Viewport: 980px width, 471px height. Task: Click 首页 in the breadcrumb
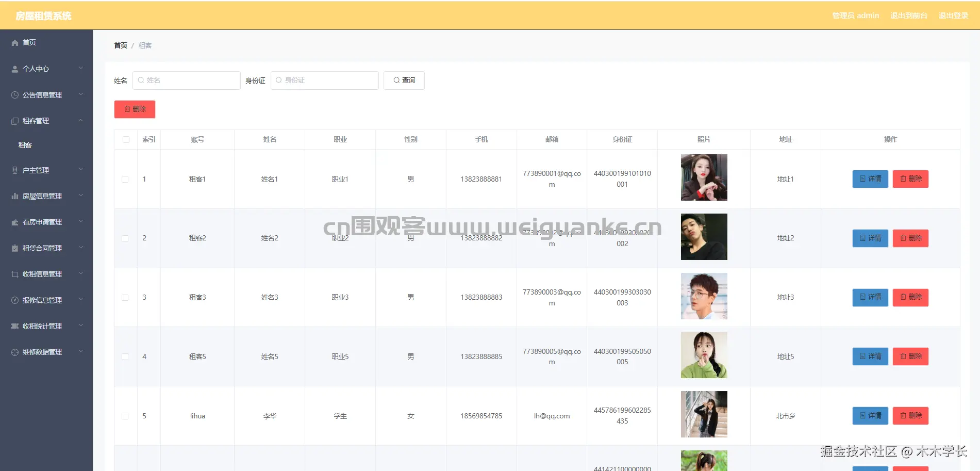click(121, 45)
